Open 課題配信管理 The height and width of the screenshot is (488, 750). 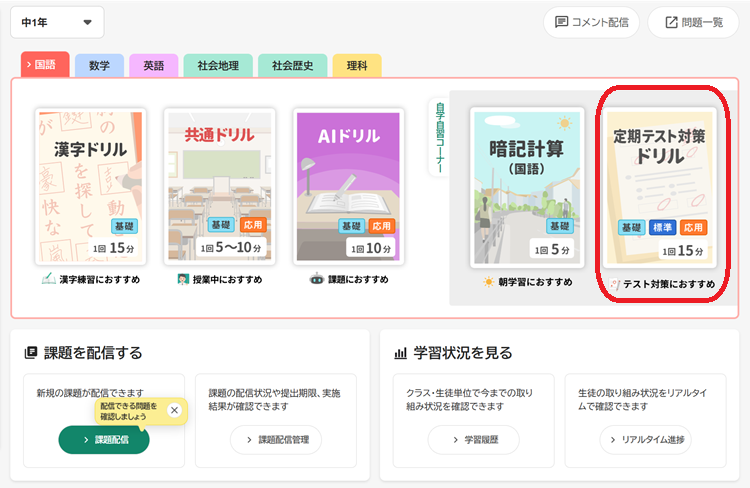point(277,440)
